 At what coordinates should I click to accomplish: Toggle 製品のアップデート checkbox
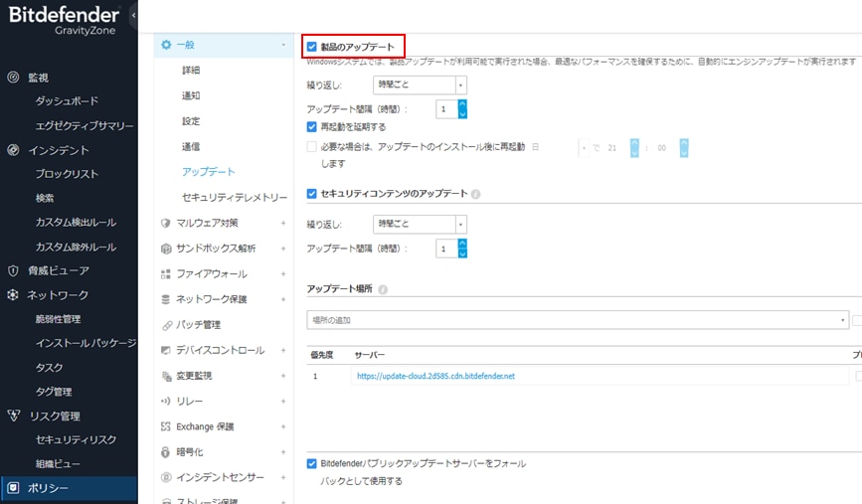[312, 47]
